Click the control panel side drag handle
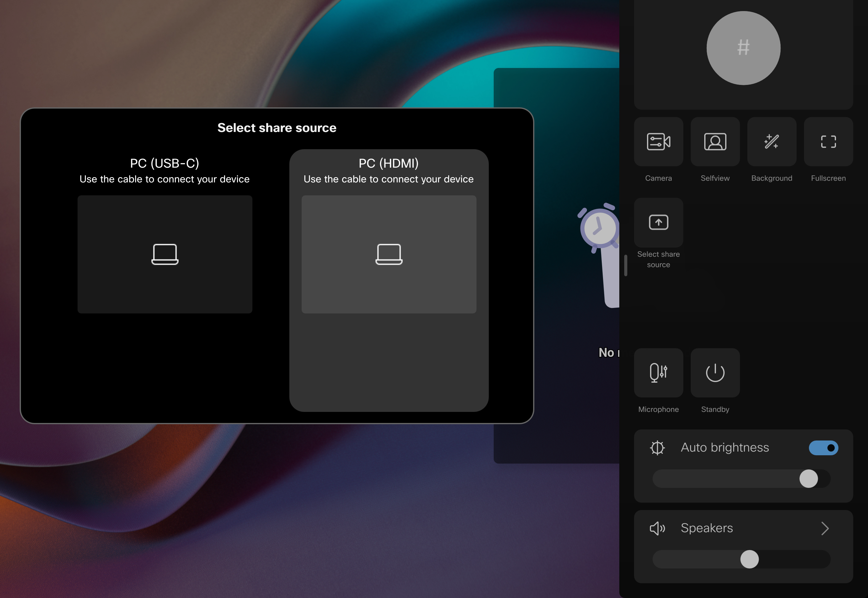This screenshot has width=868, height=598. (x=626, y=265)
